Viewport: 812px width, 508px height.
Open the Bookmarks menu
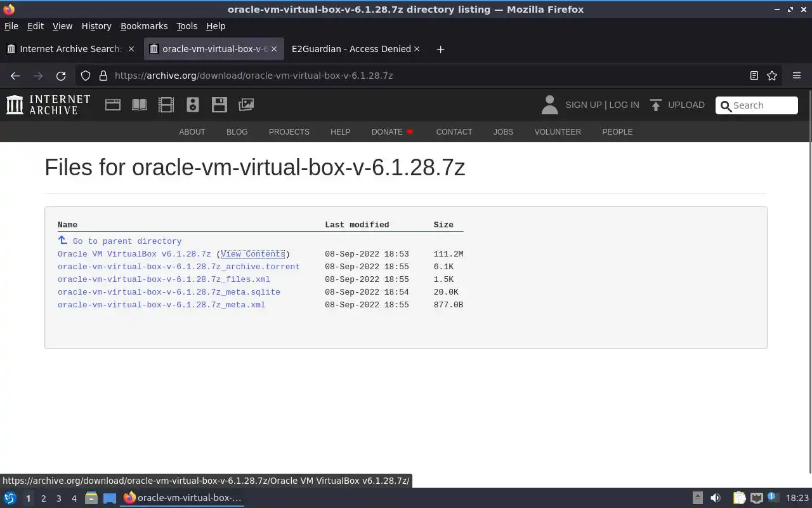click(144, 26)
